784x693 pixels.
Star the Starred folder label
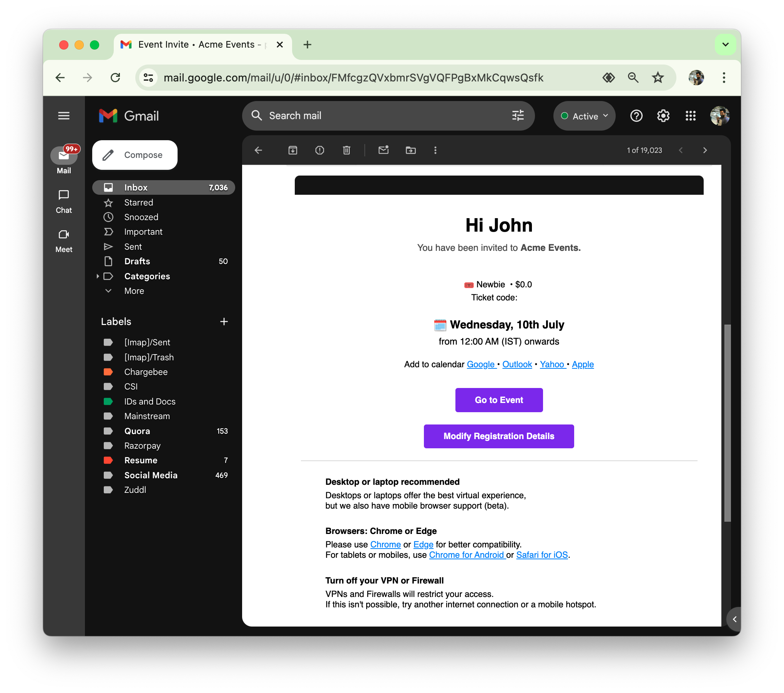[x=108, y=202]
